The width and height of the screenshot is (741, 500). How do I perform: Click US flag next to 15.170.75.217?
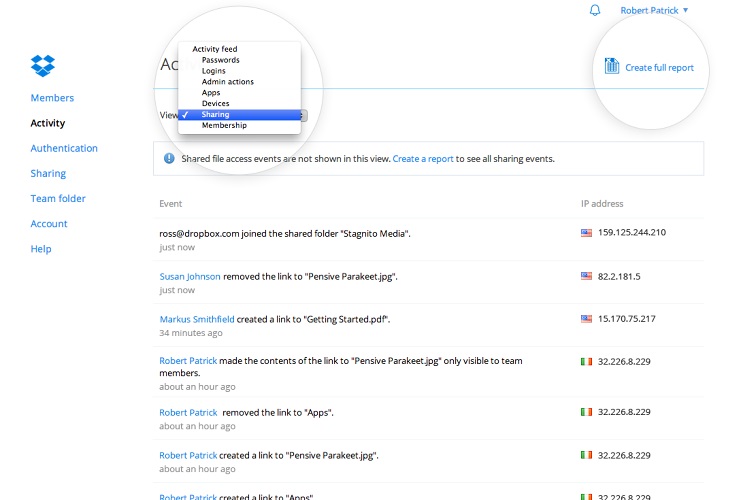tap(587, 319)
